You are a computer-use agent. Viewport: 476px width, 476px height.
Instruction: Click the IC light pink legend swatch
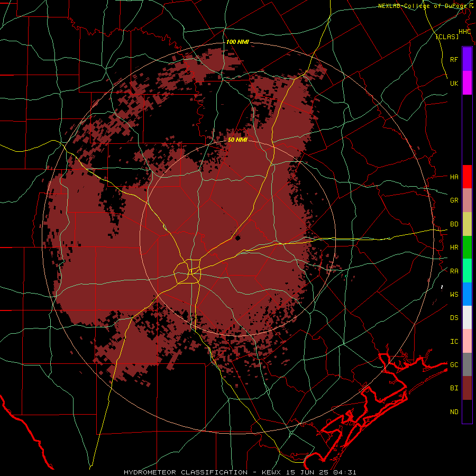[467, 341]
